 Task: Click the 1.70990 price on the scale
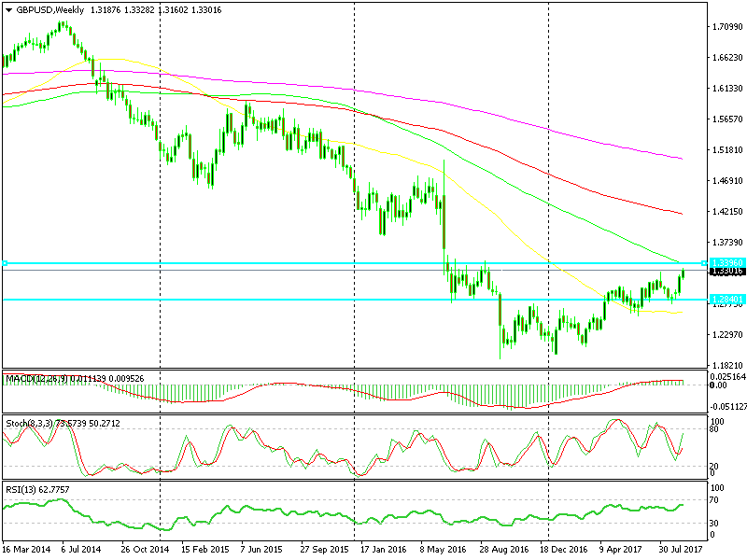click(x=726, y=27)
